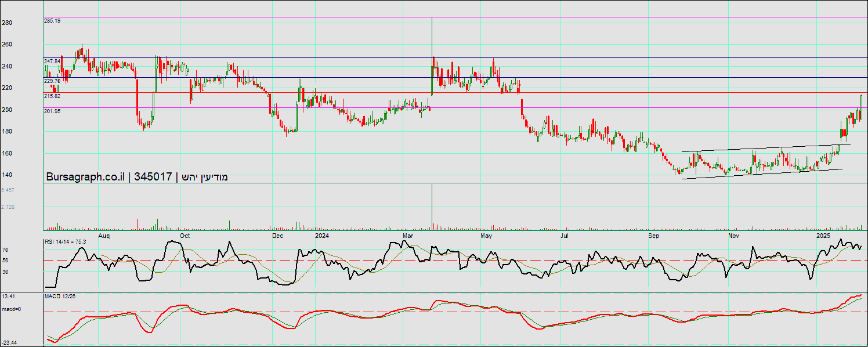Select the 201.95 support level label
The height and width of the screenshot is (347, 868).
pos(52,111)
